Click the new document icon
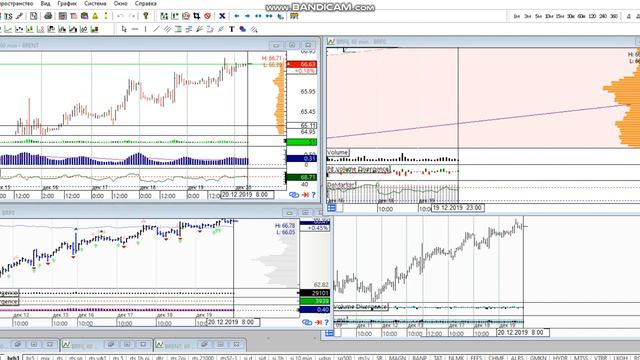This screenshot has width=640, height=360. pos(33,16)
